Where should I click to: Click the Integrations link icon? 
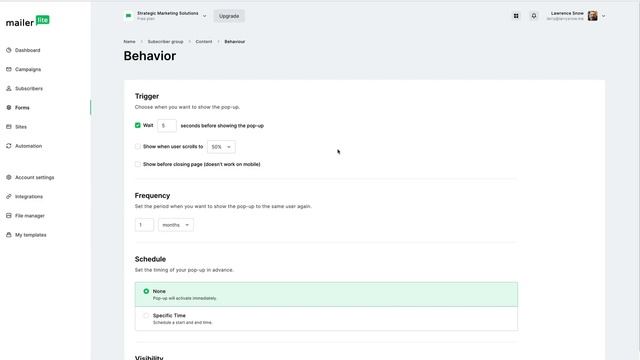point(9,197)
